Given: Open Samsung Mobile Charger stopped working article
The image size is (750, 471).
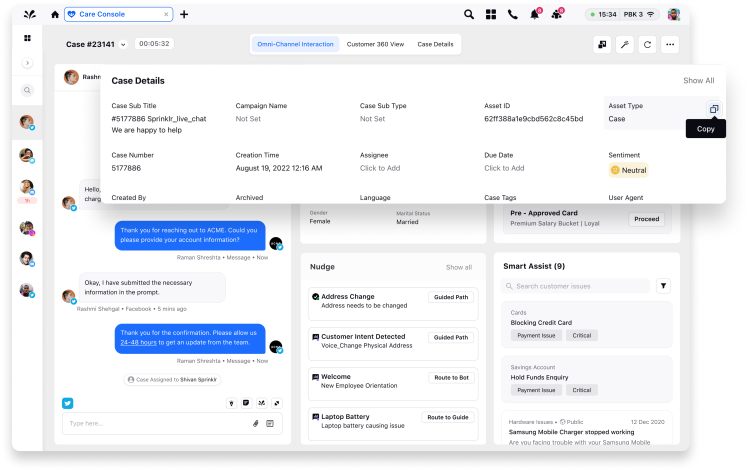Looking at the screenshot, I should click(x=571, y=432).
